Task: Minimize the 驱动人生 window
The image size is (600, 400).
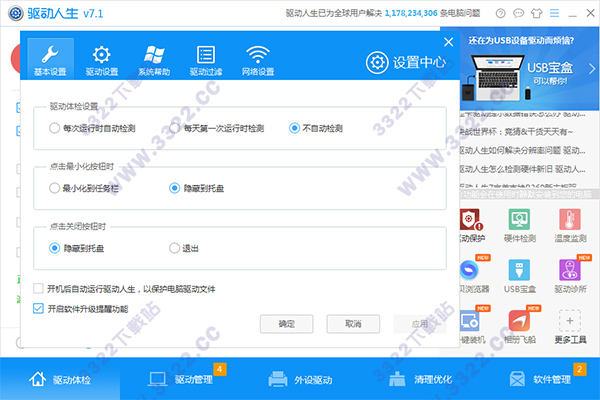Action: pos(572,14)
